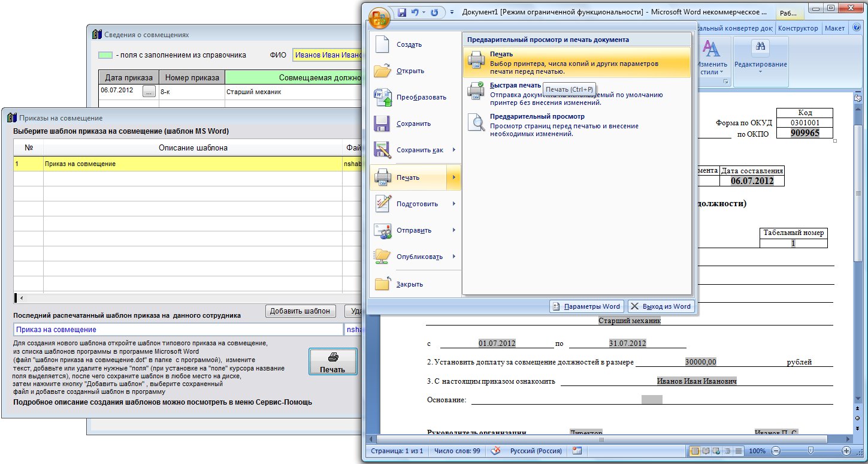Click the Repeat icon in Quick Access toolbar

434,13
